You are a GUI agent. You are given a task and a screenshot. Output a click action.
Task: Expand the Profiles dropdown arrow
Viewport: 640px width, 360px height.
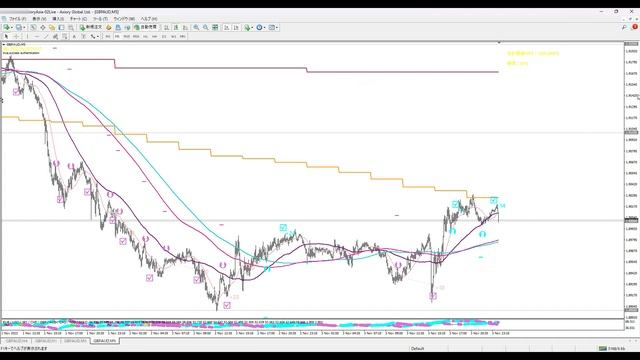[x=24, y=27]
